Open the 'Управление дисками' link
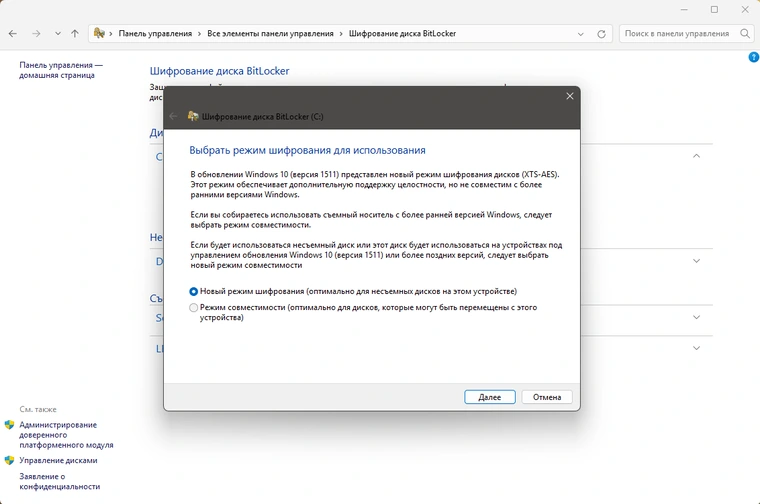This screenshot has height=504, width=760. (58, 461)
